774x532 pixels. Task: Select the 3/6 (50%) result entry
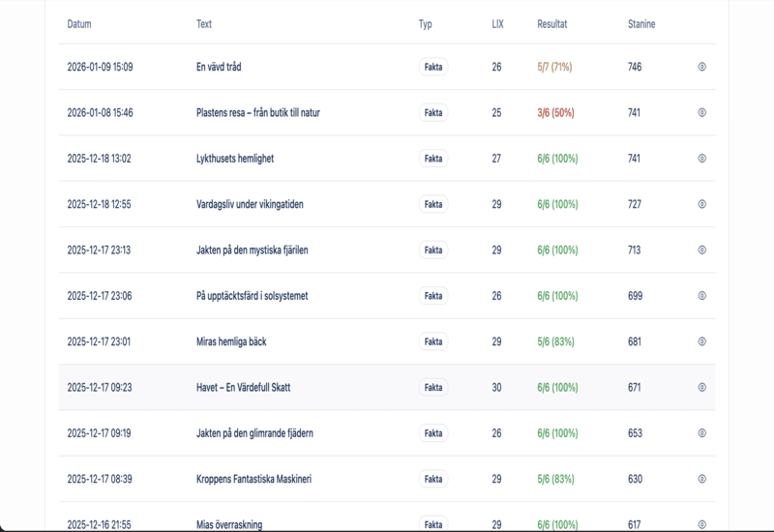pyautogui.click(x=555, y=112)
